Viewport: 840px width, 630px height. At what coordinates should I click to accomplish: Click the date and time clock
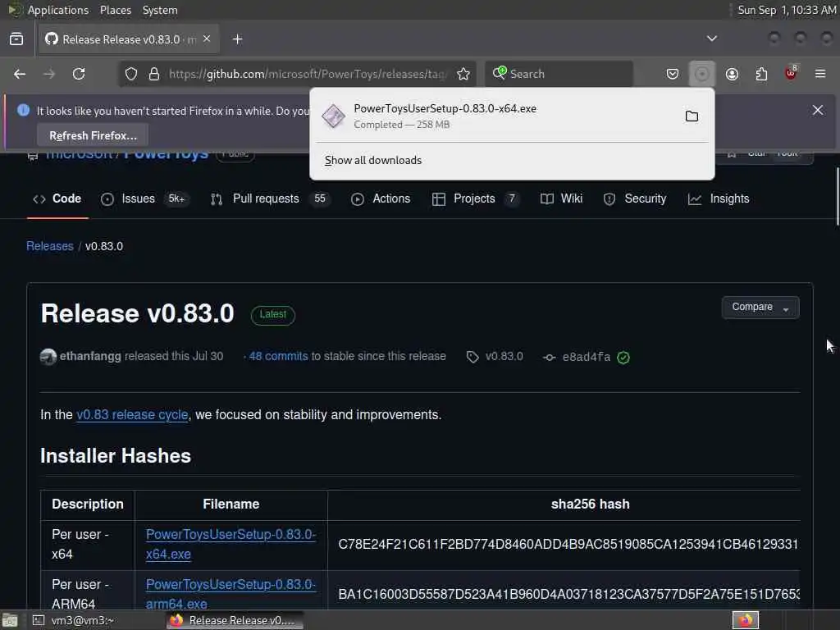(787, 10)
